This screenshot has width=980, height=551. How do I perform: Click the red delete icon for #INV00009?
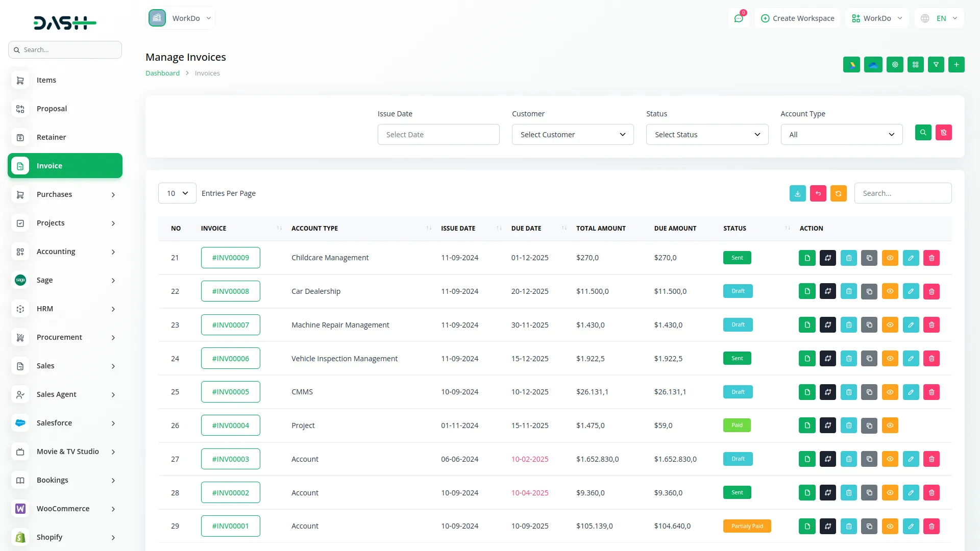[x=931, y=258]
